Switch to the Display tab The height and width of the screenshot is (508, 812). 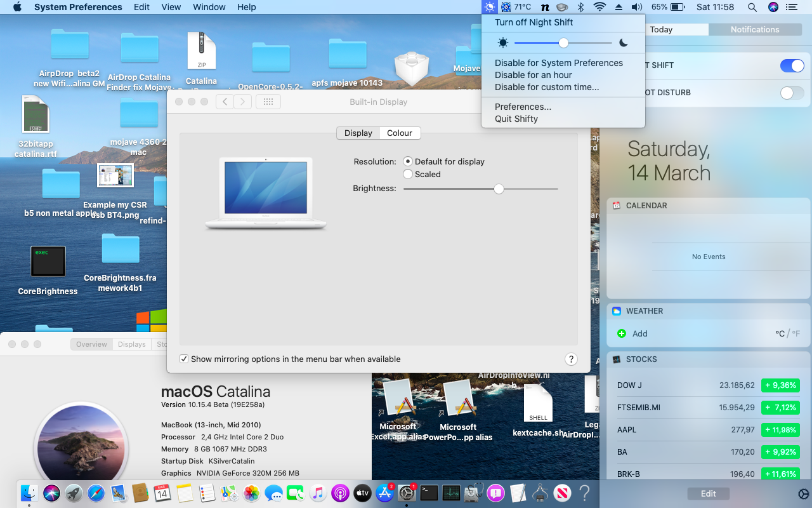[x=358, y=133]
